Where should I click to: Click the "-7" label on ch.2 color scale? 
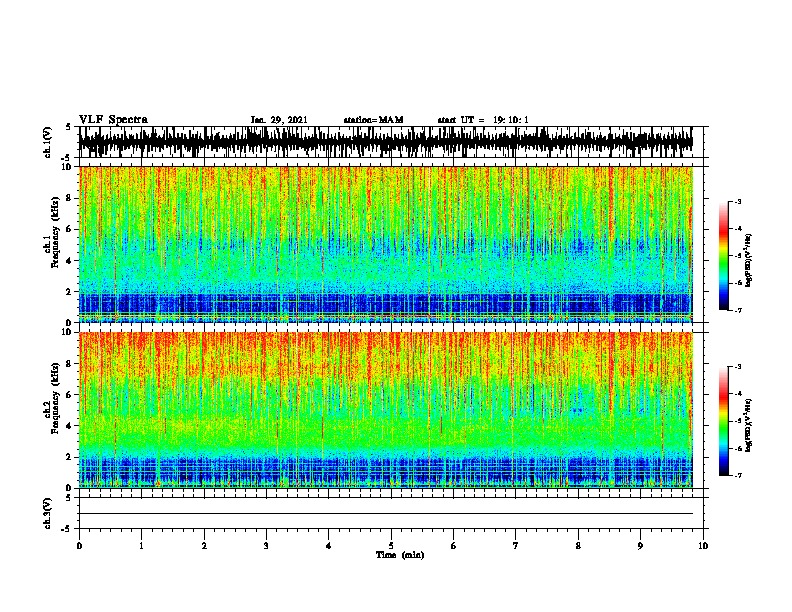[738, 475]
